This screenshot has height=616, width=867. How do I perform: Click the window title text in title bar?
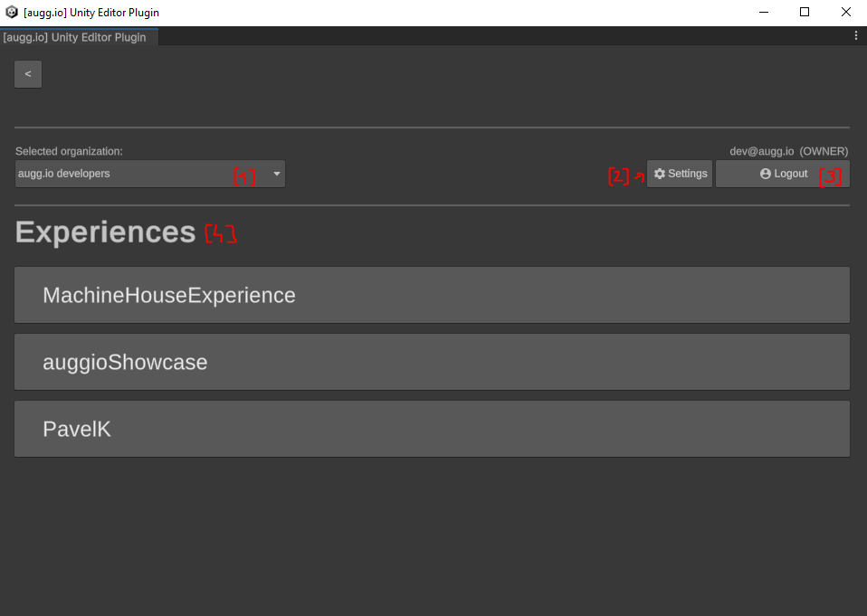tap(91, 13)
